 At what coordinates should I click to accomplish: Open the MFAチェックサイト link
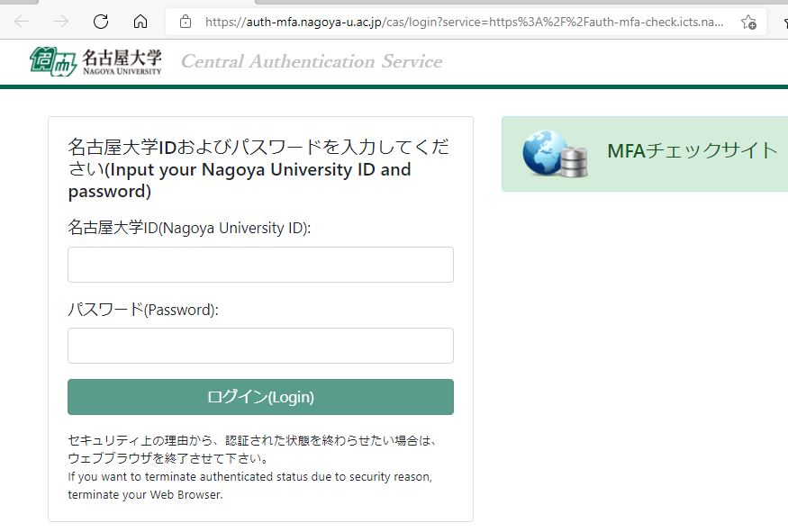coord(692,153)
